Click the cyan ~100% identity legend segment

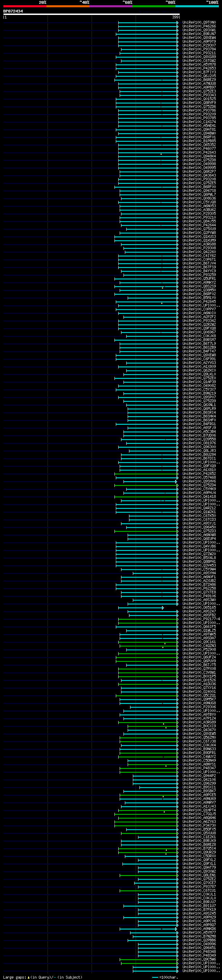(197, 7)
